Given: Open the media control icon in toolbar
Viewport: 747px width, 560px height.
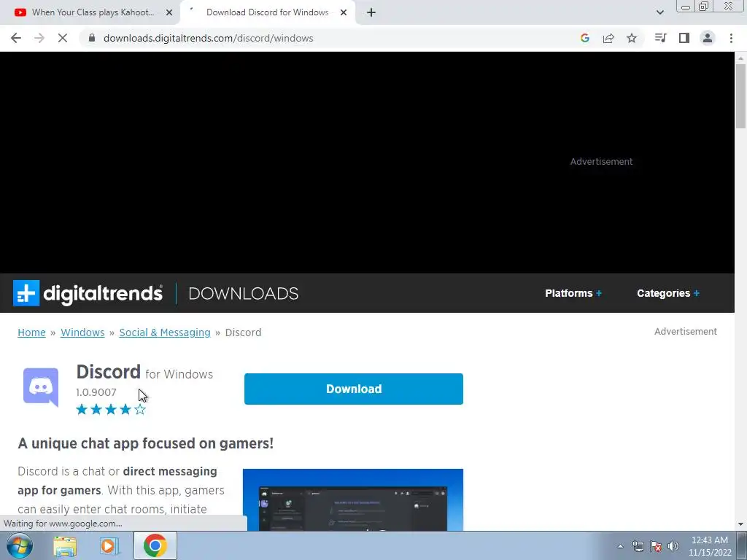Looking at the screenshot, I should coord(660,38).
